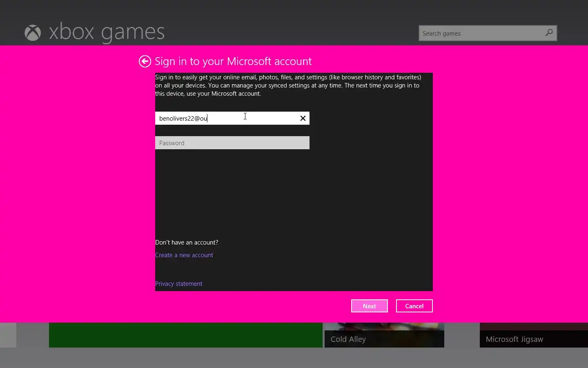This screenshot has height=368, width=588.
Task: Click the back arrow beside Sign in heading
Action: coord(145,61)
